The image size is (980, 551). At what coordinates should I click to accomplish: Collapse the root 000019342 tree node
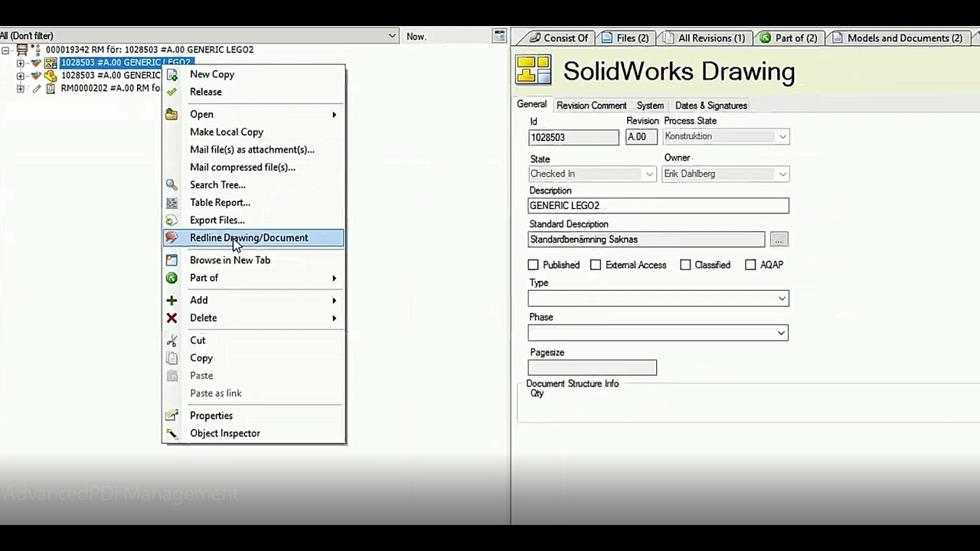[5, 50]
